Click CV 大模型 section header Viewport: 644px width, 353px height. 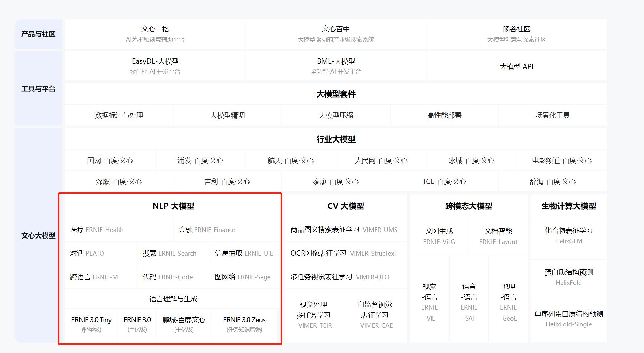click(x=346, y=206)
